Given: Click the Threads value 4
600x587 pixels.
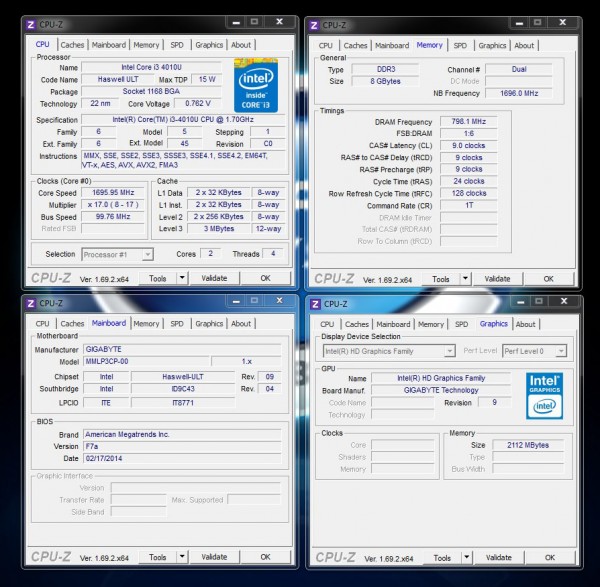Looking at the screenshot, I should coord(273,253).
